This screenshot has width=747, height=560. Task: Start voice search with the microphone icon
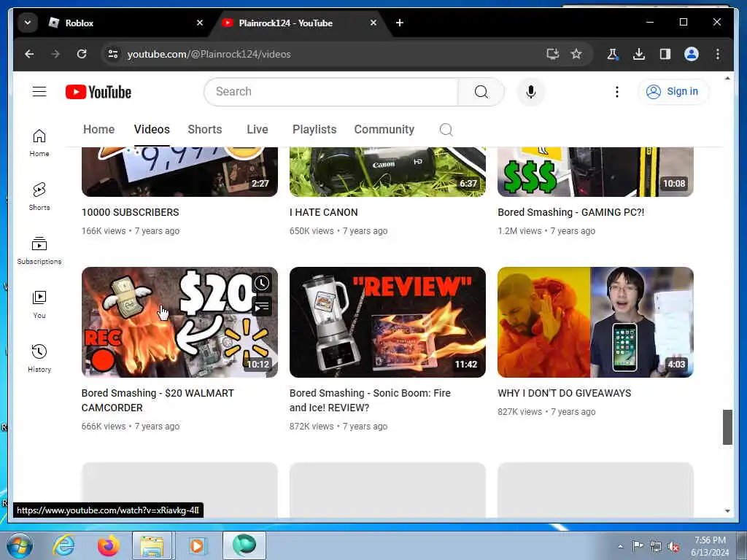(x=531, y=91)
